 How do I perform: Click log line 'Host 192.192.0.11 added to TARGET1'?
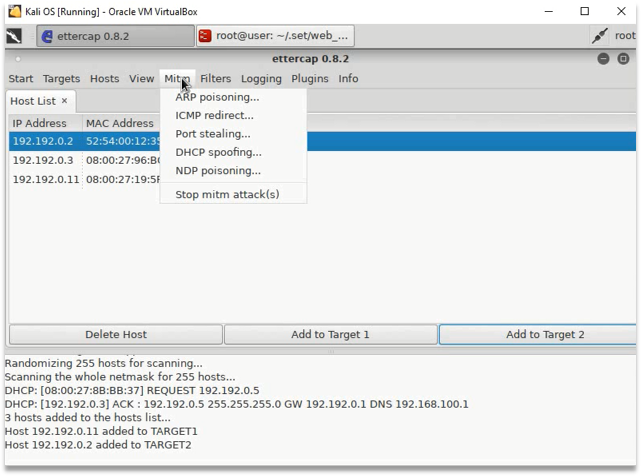pyautogui.click(x=101, y=431)
